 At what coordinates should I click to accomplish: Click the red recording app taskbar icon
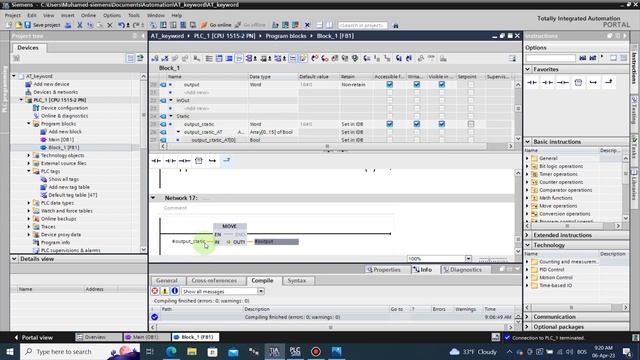(x=316, y=351)
